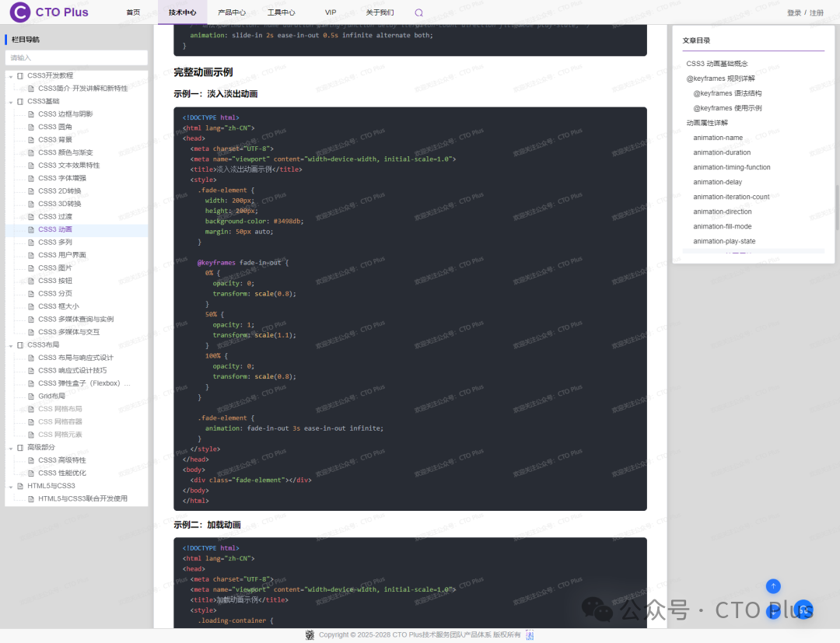Jump to CSS3 动画基础概念 in article contents
Screen dimensions: 840x643
pyautogui.click(x=717, y=64)
